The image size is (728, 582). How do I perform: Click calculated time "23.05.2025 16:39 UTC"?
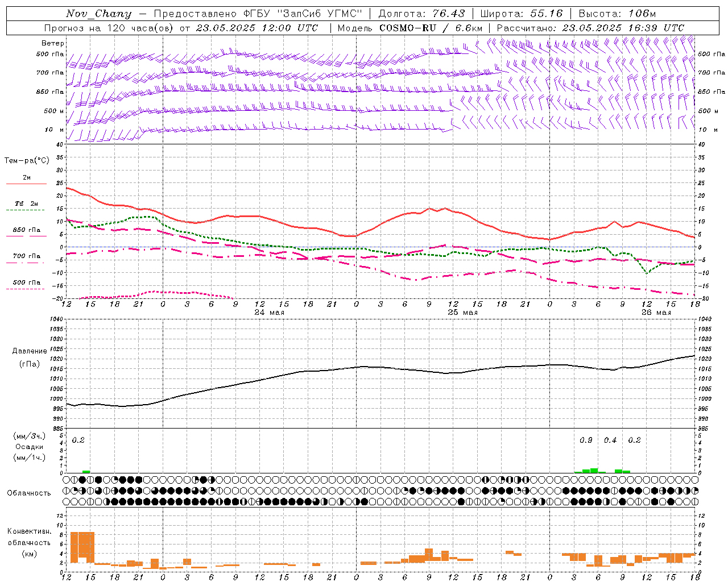(623, 28)
